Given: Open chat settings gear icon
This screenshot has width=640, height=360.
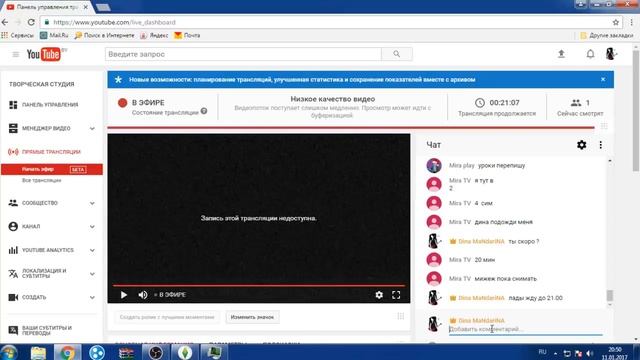Looking at the screenshot, I should [581, 144].
